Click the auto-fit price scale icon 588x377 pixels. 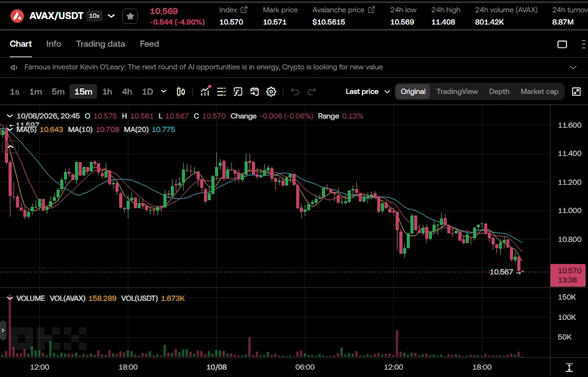pyautogui.click(x=569, y=367)
